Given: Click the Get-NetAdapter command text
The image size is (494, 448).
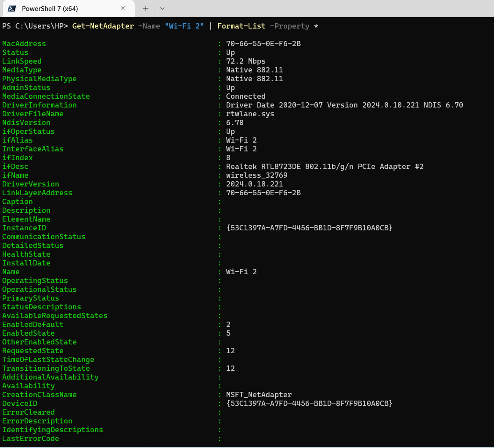Looking at the screenshot, I should pyautogui.click(x=103, y=26).
